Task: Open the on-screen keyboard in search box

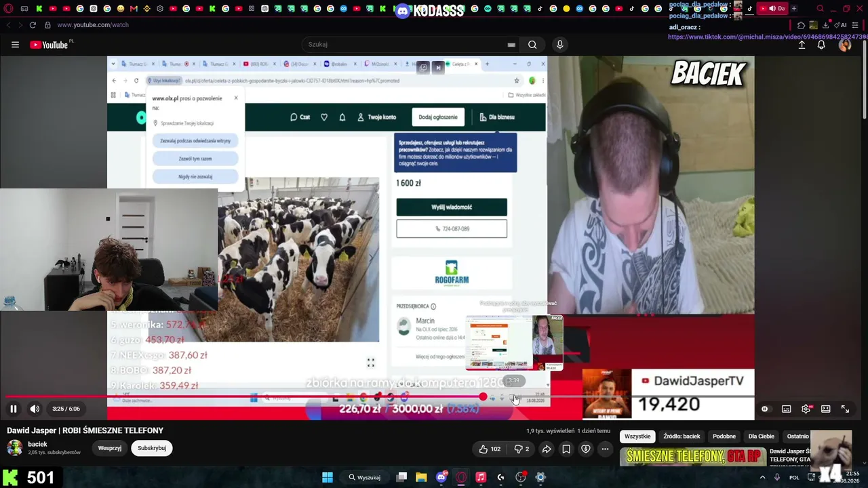Action: (511, 45)
